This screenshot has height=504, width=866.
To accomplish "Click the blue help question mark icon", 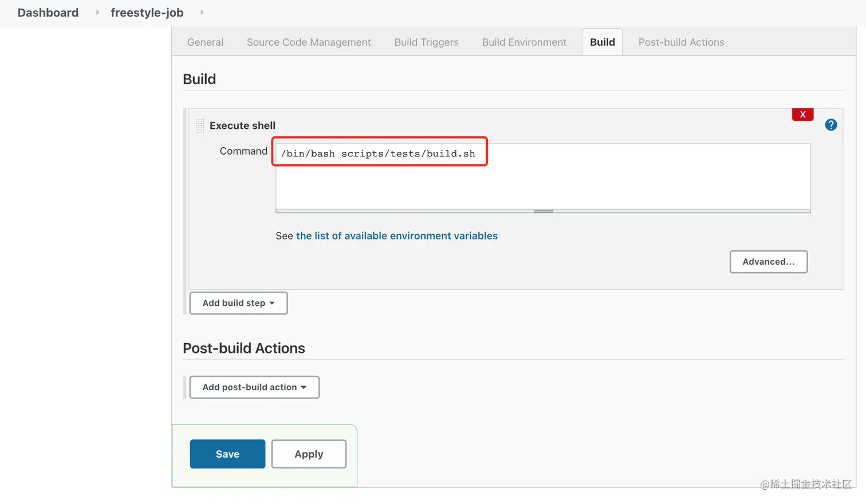I will click(830, 125).
